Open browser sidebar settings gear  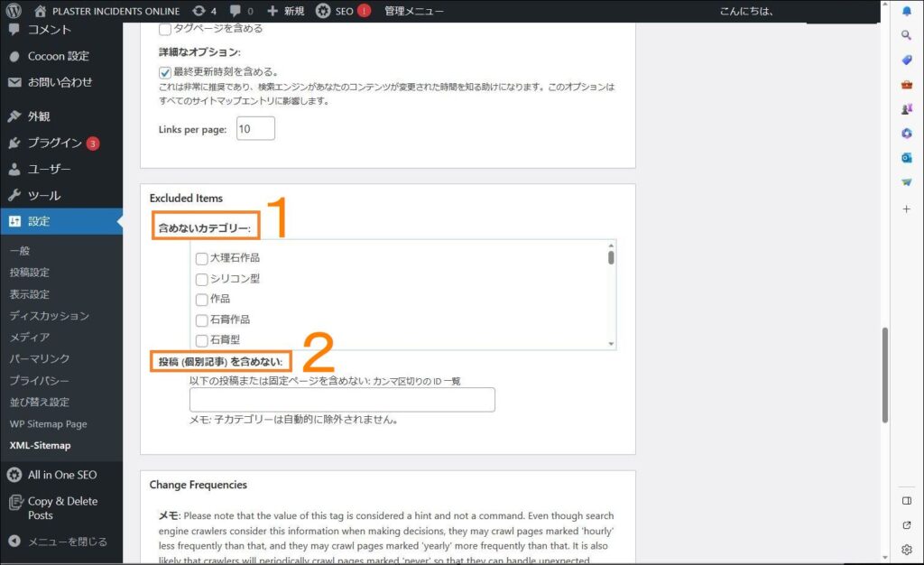click(906, 550)
